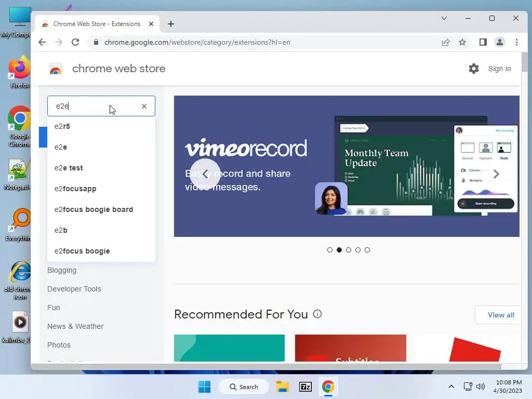
Task: Open Windows Start menu
Action: click(x=204, y=387)
